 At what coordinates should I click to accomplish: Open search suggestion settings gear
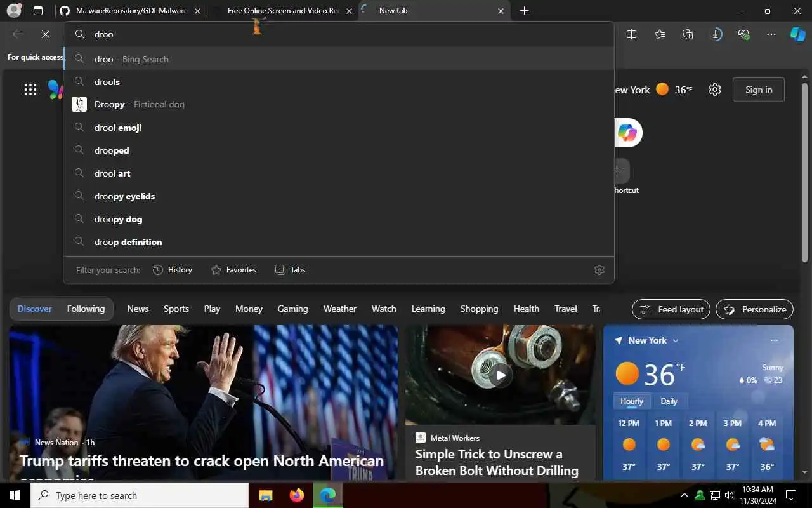click(599, 270)
